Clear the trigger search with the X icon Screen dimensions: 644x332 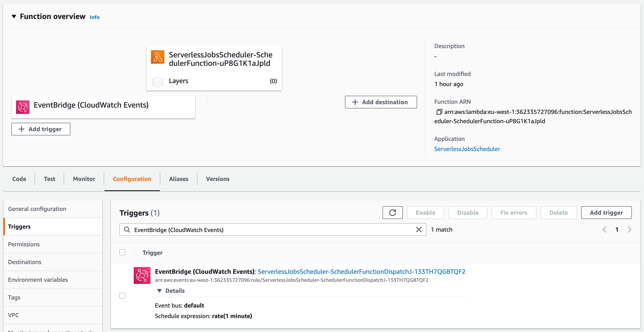(419, 229)
